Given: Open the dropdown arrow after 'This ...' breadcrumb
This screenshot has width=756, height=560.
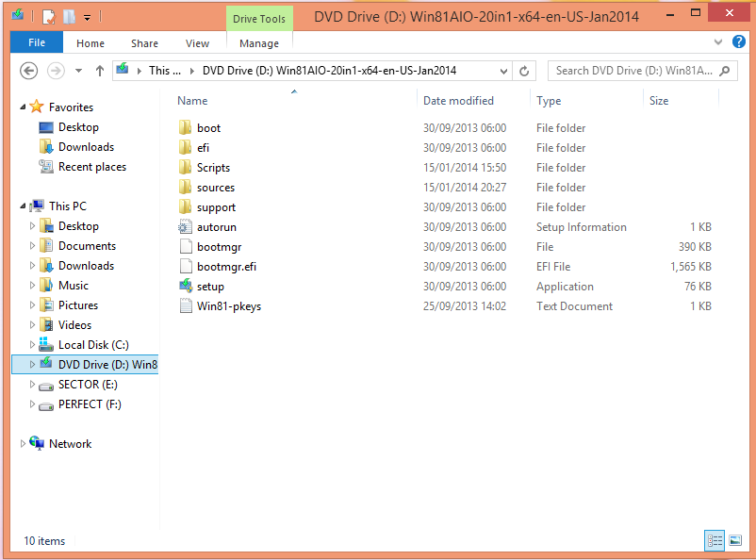Looking at the screenshot, I should tap(192, 71).
